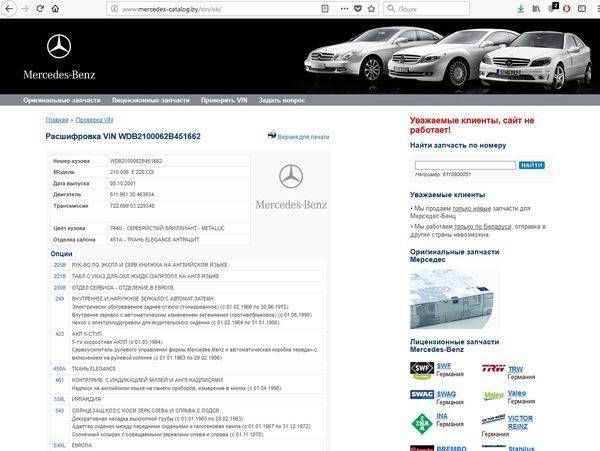The width and height of the screenshot is (600, 451).
Task: Click the blue SWAG brand logo
Action: pyautogui.click(x=422, y=394)
